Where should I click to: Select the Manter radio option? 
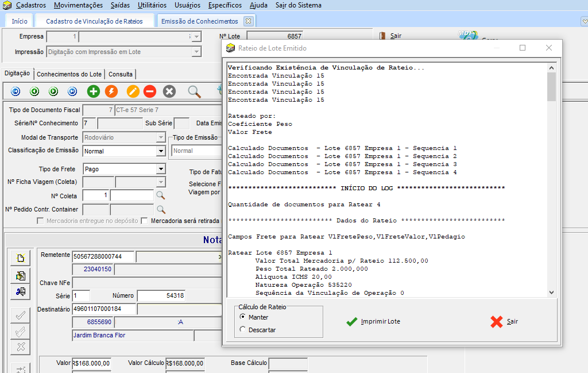coord(243,317)
